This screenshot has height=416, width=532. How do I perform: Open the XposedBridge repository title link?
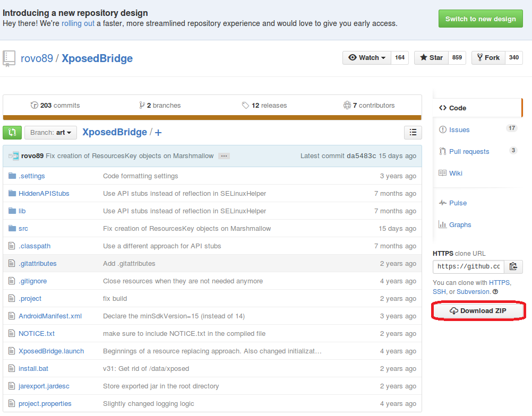97,58
